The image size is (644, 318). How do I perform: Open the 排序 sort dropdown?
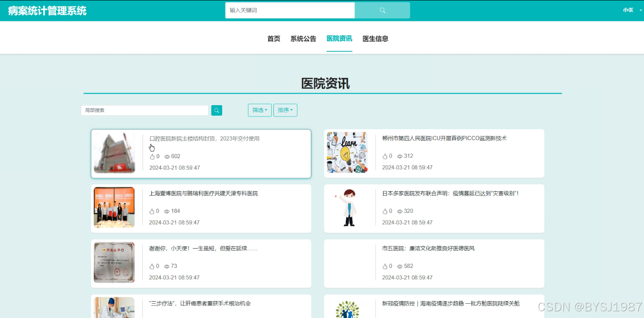[285, 110]
